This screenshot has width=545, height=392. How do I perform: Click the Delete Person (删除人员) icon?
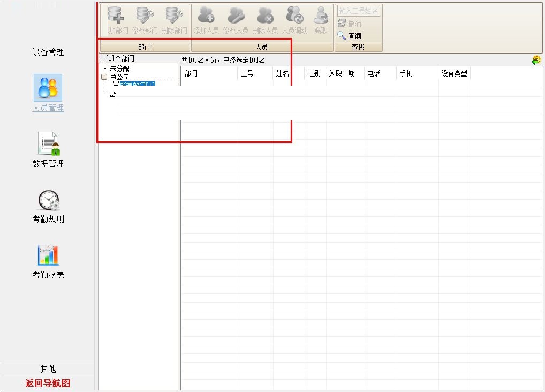265,15
